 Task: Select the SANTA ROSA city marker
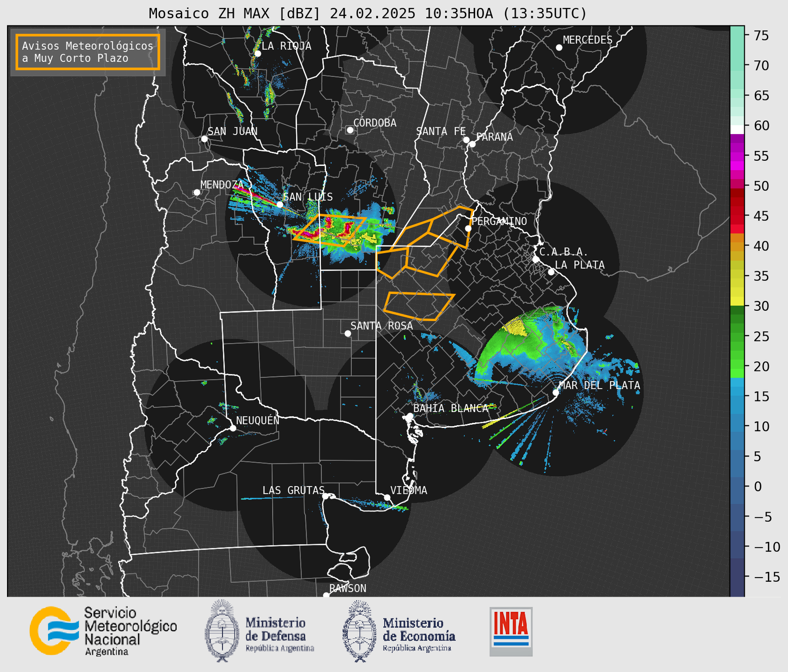[348, 333]
